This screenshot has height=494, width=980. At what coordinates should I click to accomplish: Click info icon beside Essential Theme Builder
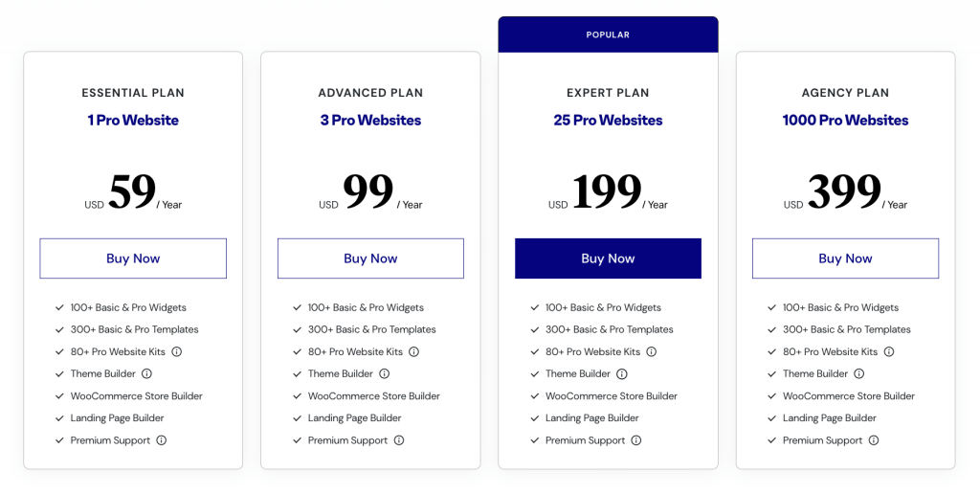click(x=146, y=373)
